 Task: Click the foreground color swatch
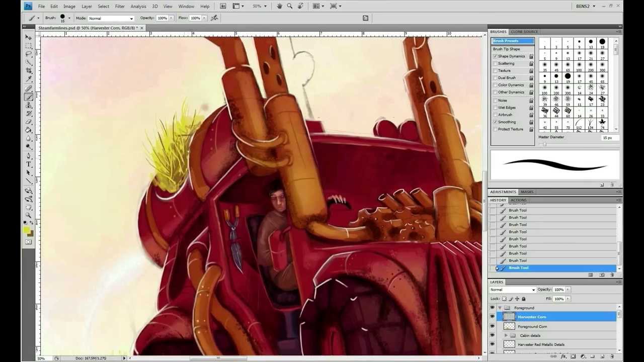tap(27, 230)
